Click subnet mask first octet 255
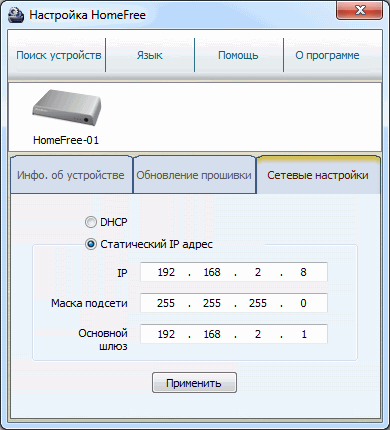 coord(166,303)
